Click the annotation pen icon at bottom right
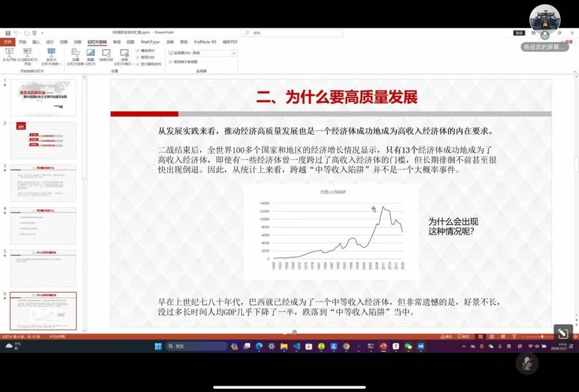 tap(563, 333)
